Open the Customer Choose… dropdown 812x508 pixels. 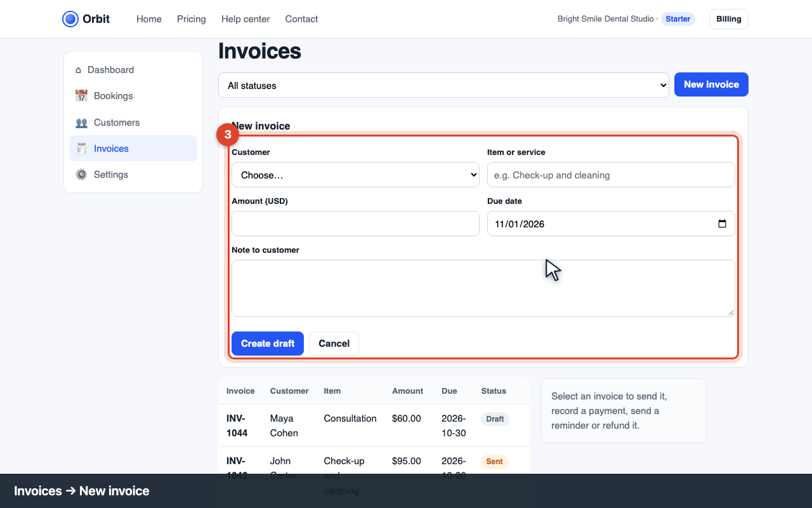tap(355, 175)
